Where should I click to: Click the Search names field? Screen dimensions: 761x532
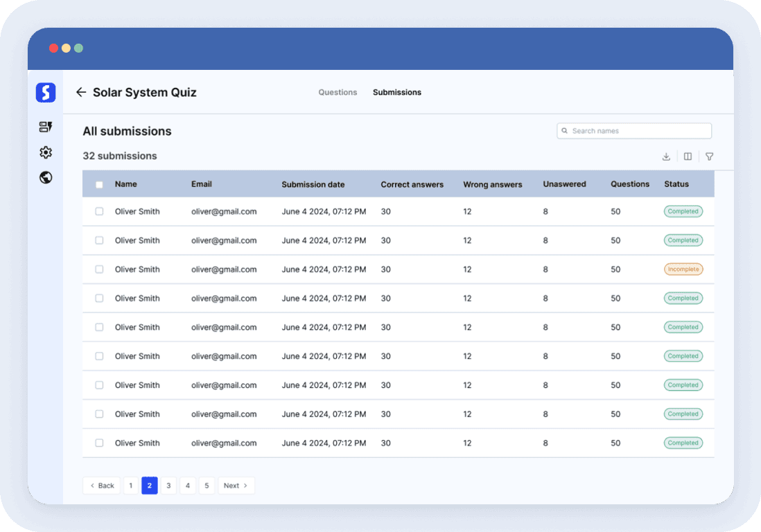point(634,131)
